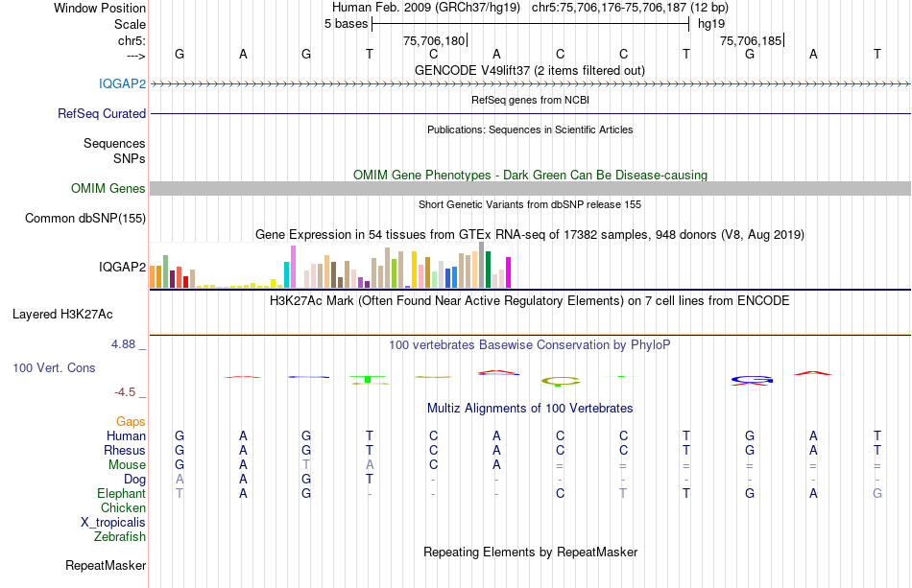Click the Window Position label
Screen dimensions: 912x588
click(x=100, y=8)
